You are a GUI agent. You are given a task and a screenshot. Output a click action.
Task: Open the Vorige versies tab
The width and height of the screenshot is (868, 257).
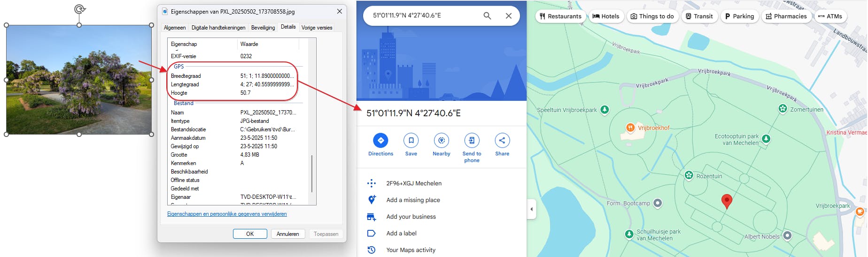click(317, 28)
